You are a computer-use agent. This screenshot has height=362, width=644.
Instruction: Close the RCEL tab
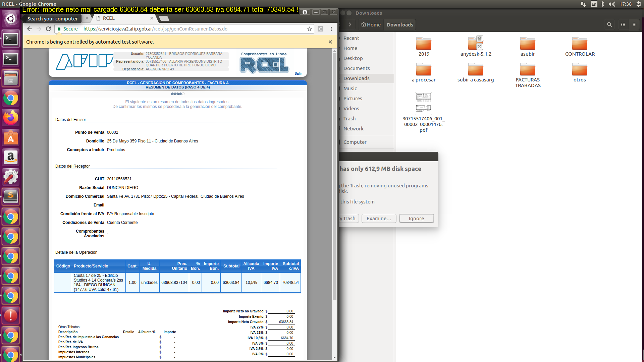point(152,18)
